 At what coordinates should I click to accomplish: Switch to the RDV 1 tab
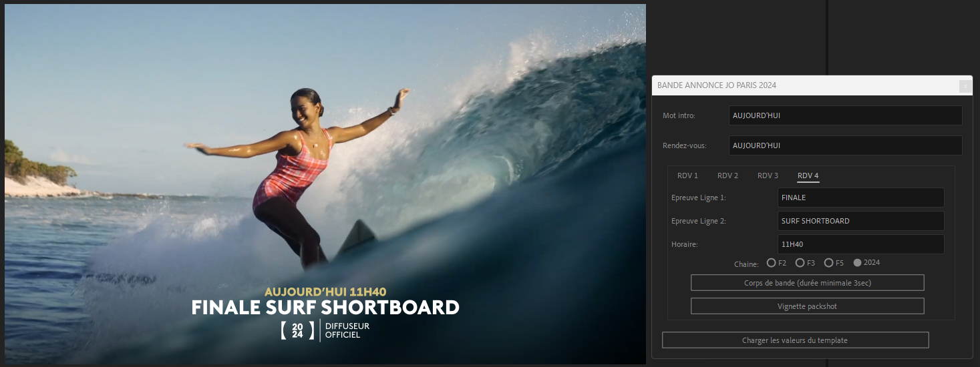pyautogui.click(x=687, y=175)
